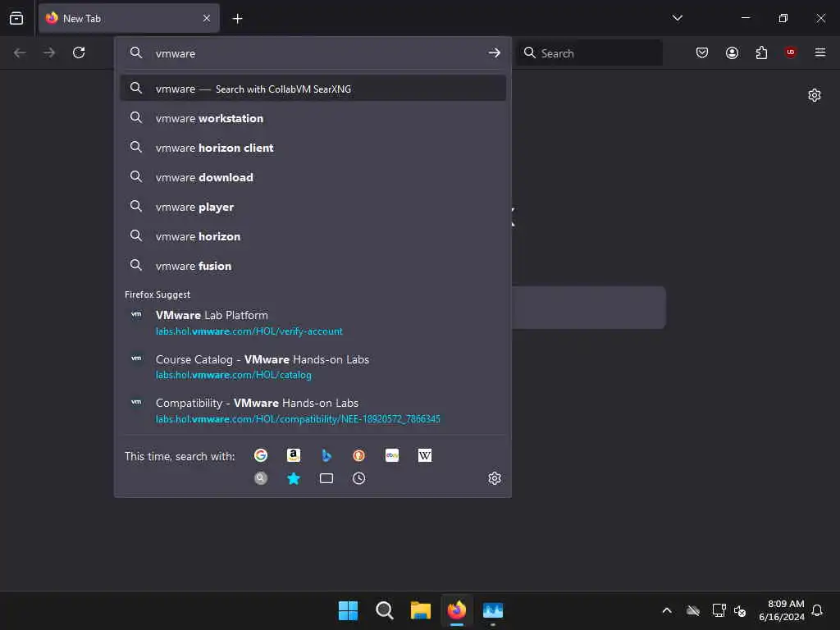Open the uBlock Origin extension icon
The width and height of the screenshot is (840, 630).
coord(791,52)
